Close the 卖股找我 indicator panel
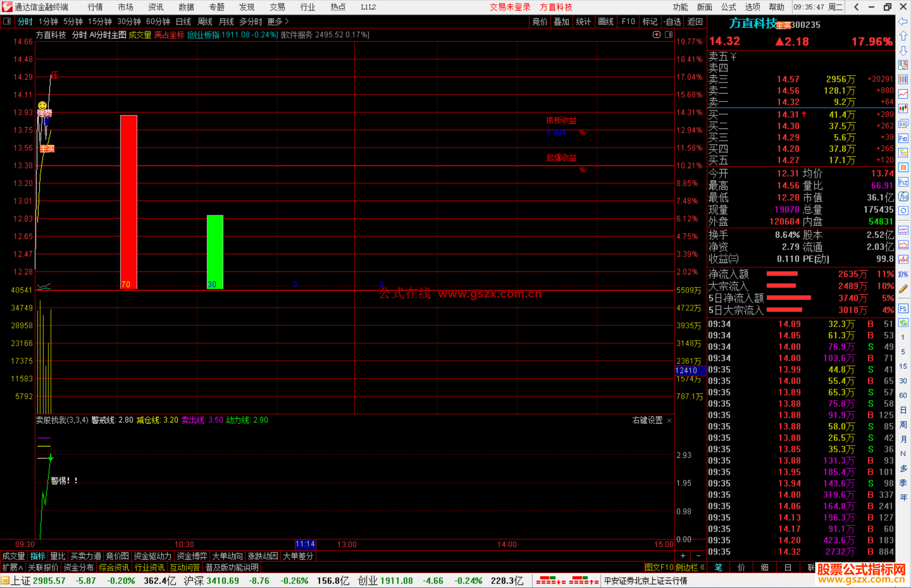The height and width of the screenshot is (588, 911). [669, 421]
